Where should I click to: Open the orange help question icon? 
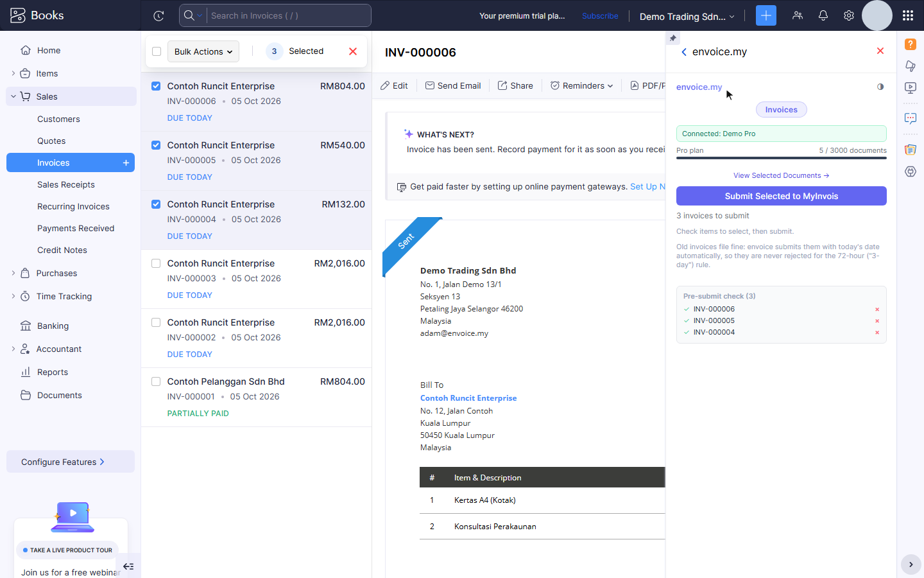(x=911, y=44)
